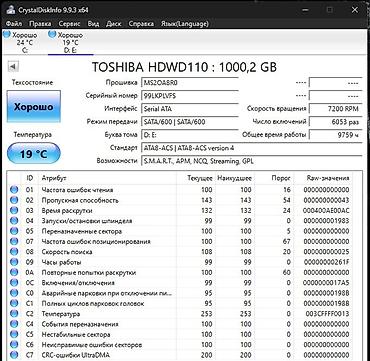Click the Серийный номер field

point(190,96)
